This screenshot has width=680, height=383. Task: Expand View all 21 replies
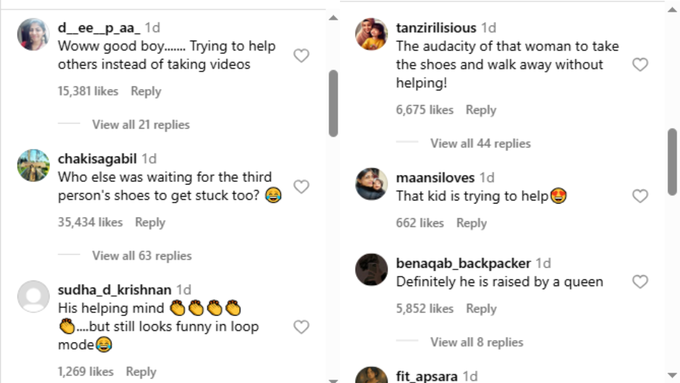[141, 125]
